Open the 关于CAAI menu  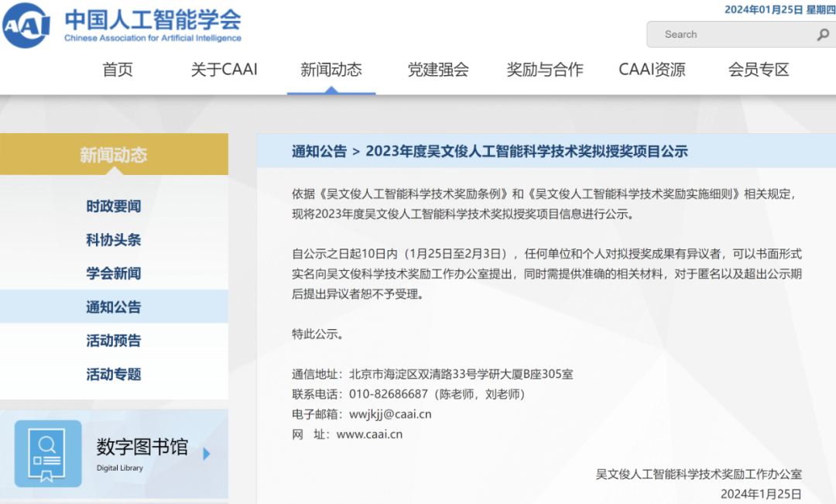pos(224,70)
